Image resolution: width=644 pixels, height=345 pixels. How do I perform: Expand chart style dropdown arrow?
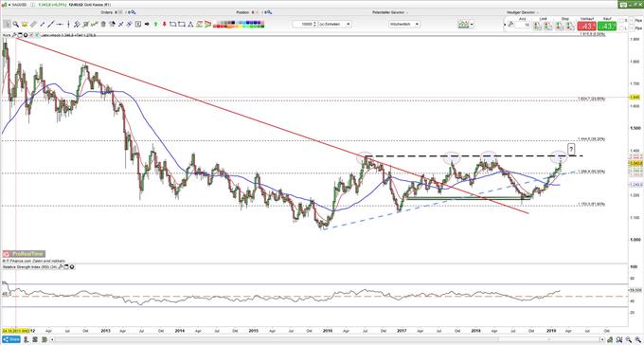pos(472,25)
